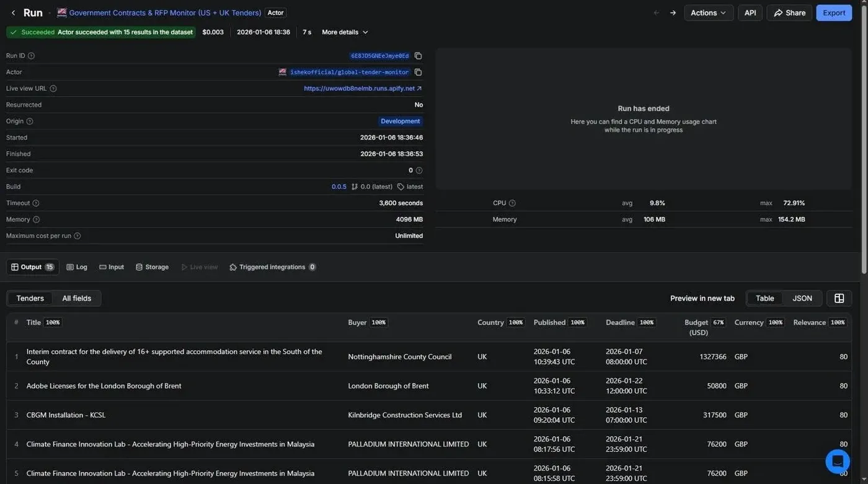Show help for the Timeout field
Screen dimensions: 868x484
35,203
